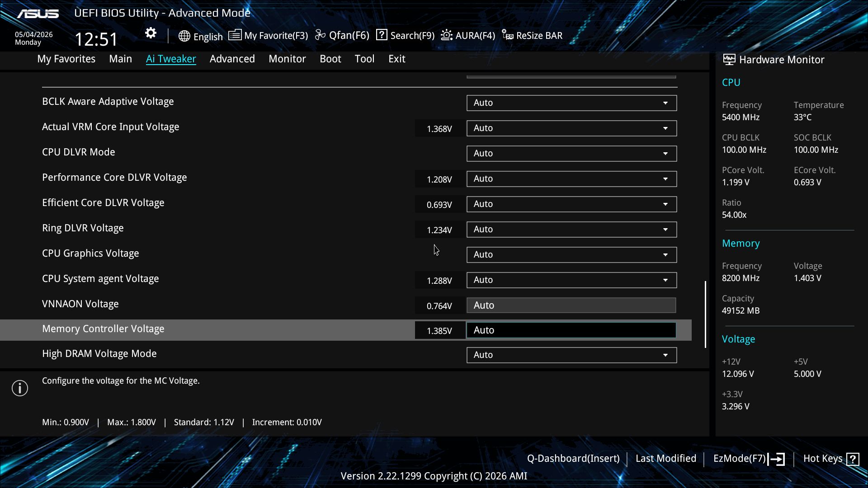This screenshot has height=488, width=868.
Task: Click the date 05/04/2026
Action: 34,35
